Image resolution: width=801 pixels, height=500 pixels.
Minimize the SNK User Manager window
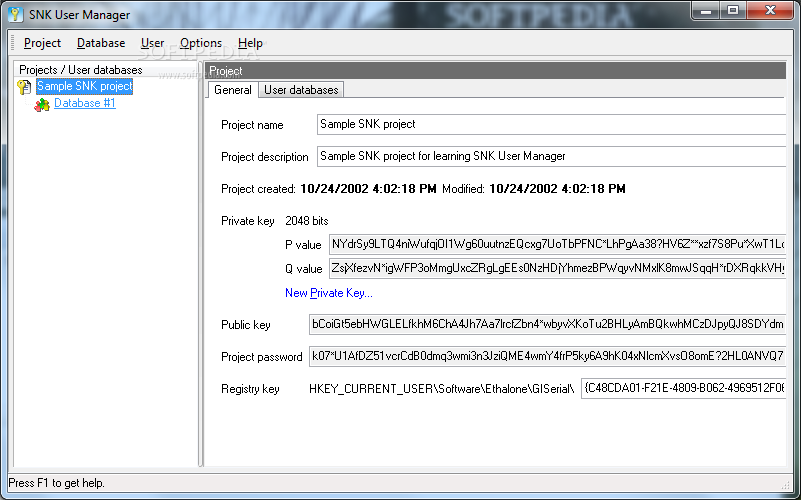[706, 10]
